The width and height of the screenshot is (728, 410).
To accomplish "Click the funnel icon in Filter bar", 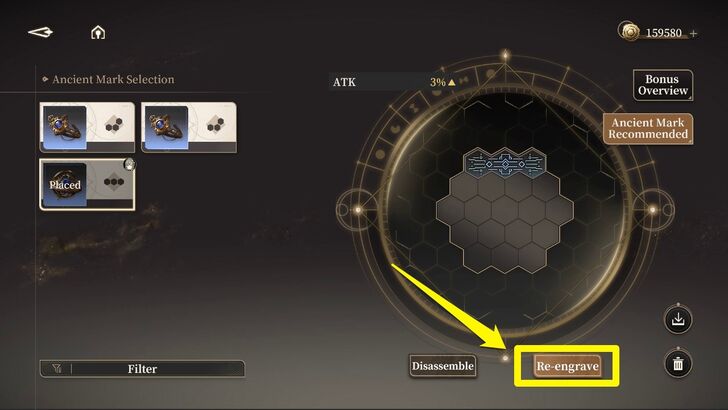I will [57, 369].
